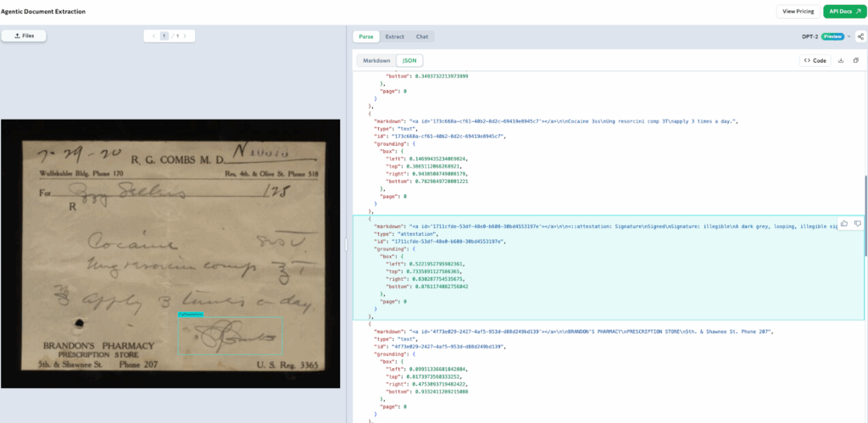Switch to the Chat tab
Viewport: 868px width, 423px height.
[x=421, y=36]
